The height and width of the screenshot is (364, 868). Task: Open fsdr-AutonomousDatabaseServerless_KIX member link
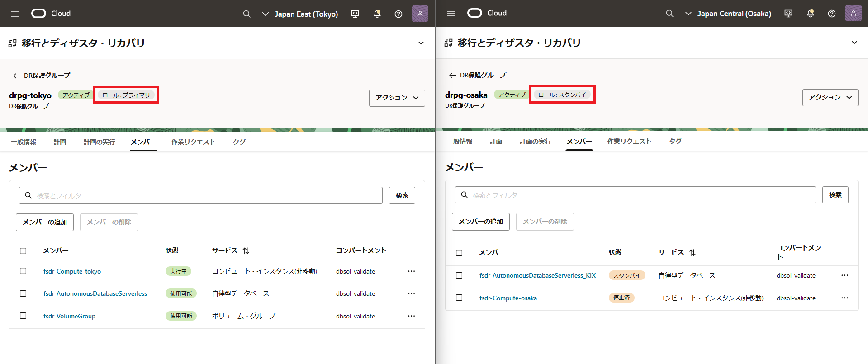[x=537, y=275]
